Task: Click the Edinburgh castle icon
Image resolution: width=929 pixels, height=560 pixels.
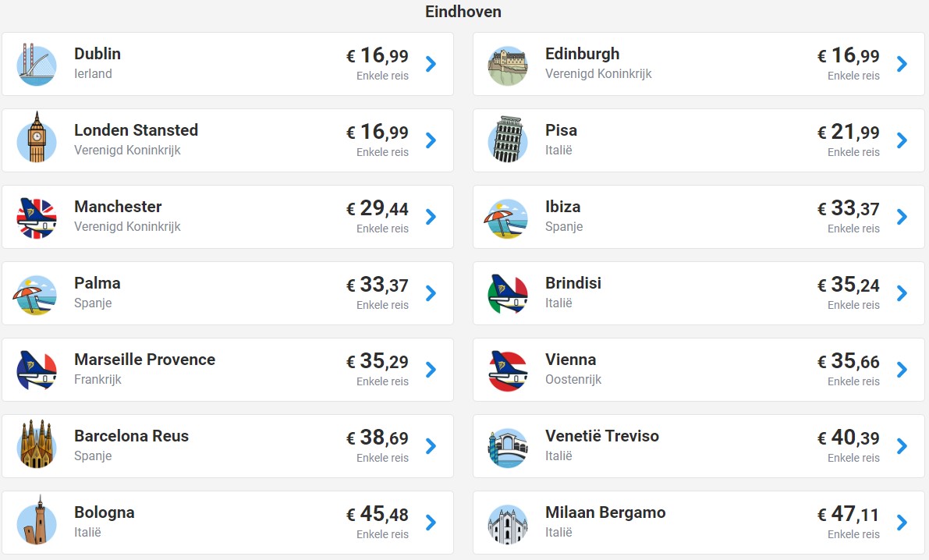Action: tap(508, 66)
